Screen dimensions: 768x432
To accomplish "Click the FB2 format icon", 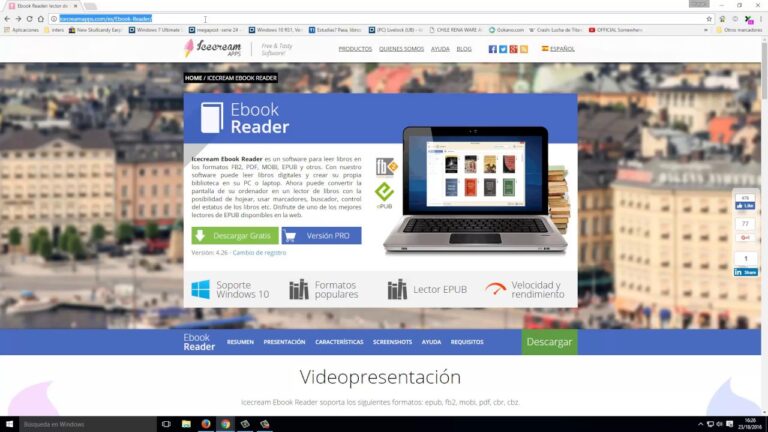I will tap(385, 167).
